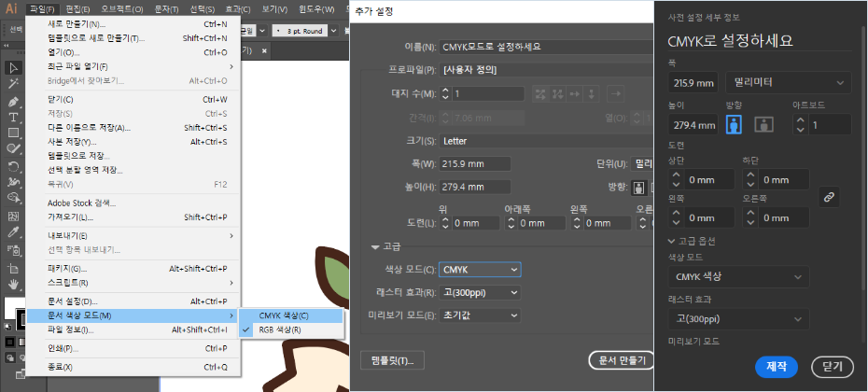Select the Artboard tool
This screenshot has width=868, height=392.
(14, 269)
